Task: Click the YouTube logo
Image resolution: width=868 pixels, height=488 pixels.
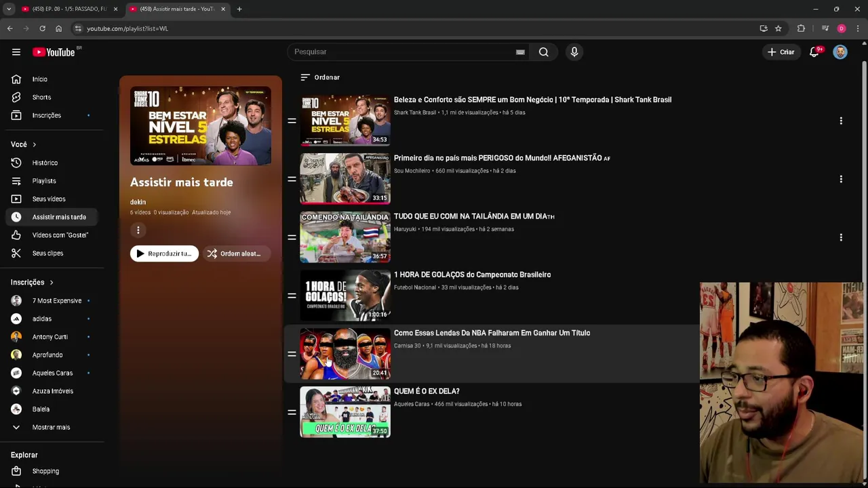Action: click(54, 52)
